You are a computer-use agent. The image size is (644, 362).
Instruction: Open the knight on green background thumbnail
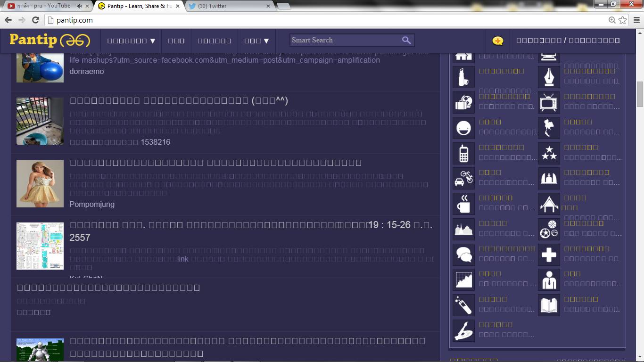(x=40, y=350)
